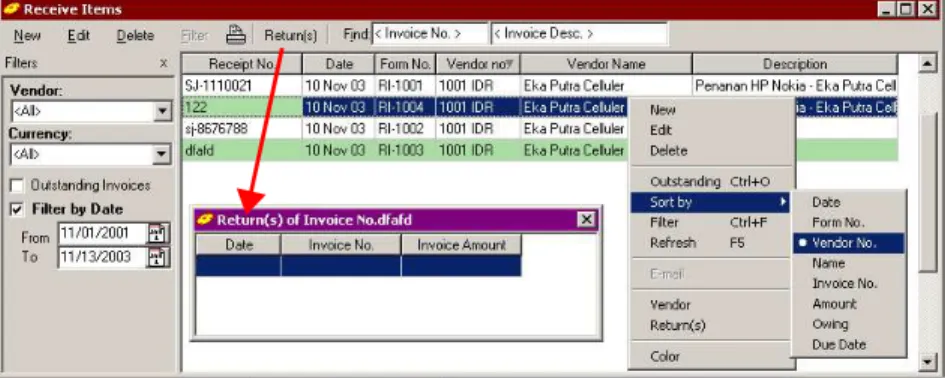This screenshot has height=378, width=945.
Task: Uncheck the Filter by Date checkbox
Action: [17, 210]
